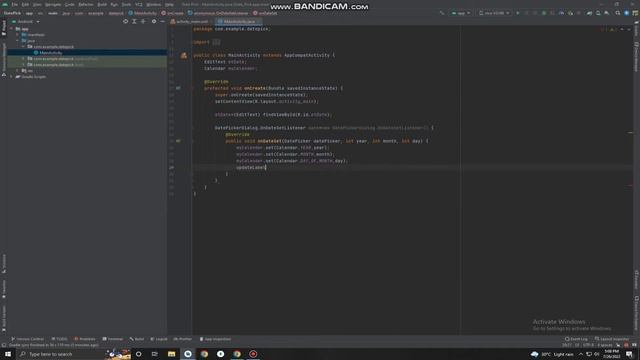Click the class gutter icon beside MainActivity
The width and height of the screenshot is (640, 360).
point(184,55)
